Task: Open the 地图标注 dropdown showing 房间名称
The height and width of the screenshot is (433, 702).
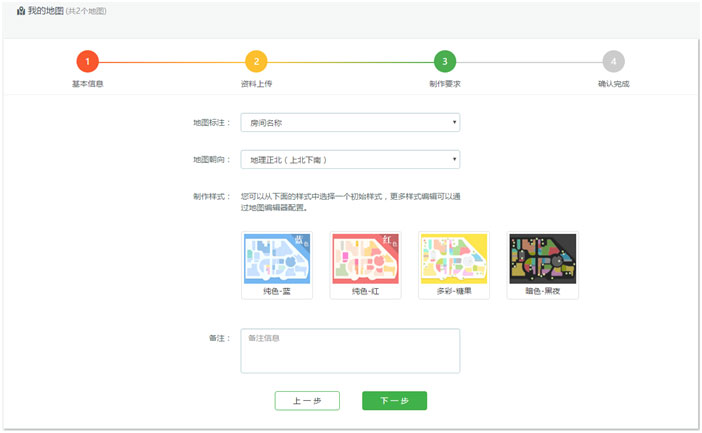Action: (x=350, y=122)
